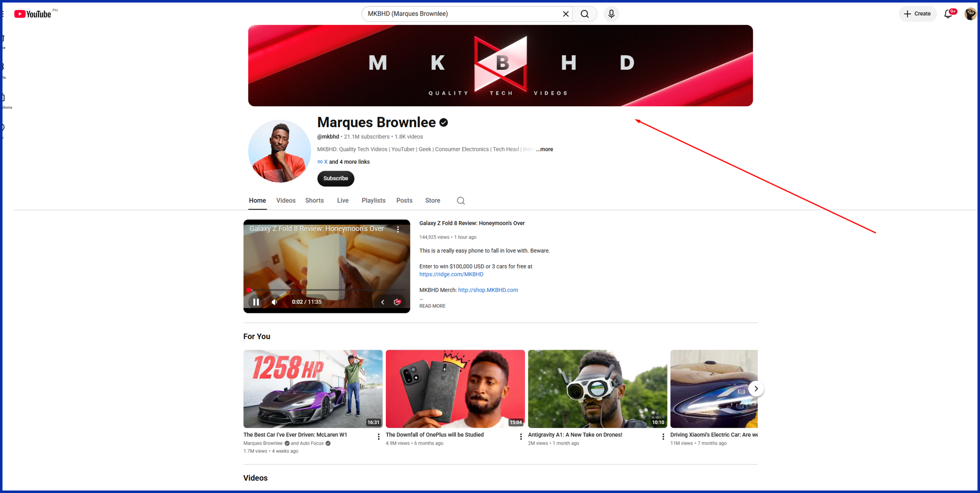Click the @mkbhd handle text

click(328, 137)
